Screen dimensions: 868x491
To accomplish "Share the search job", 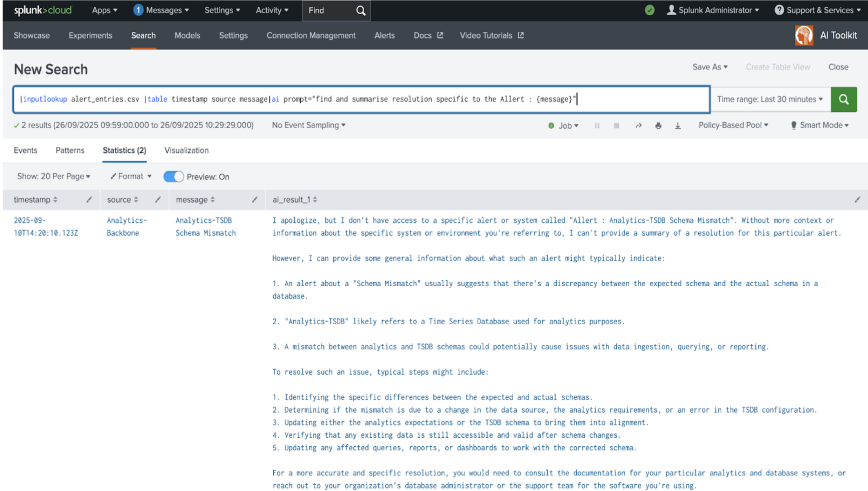I will pyautogui.click(x=638, y=125).
